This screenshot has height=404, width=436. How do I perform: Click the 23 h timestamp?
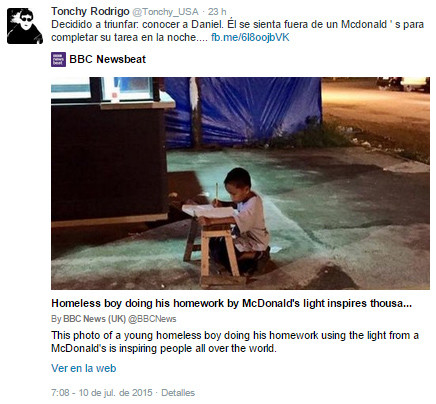pos(217,12)
